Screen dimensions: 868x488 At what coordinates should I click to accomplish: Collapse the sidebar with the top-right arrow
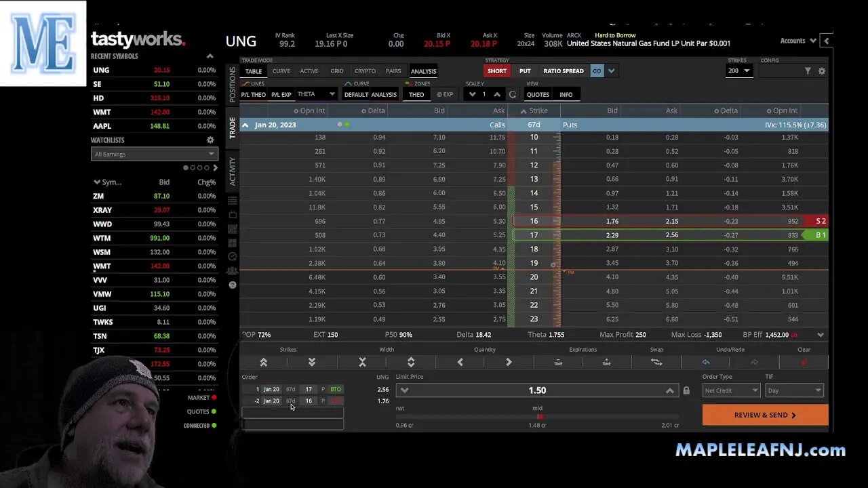tap(826, 41)
